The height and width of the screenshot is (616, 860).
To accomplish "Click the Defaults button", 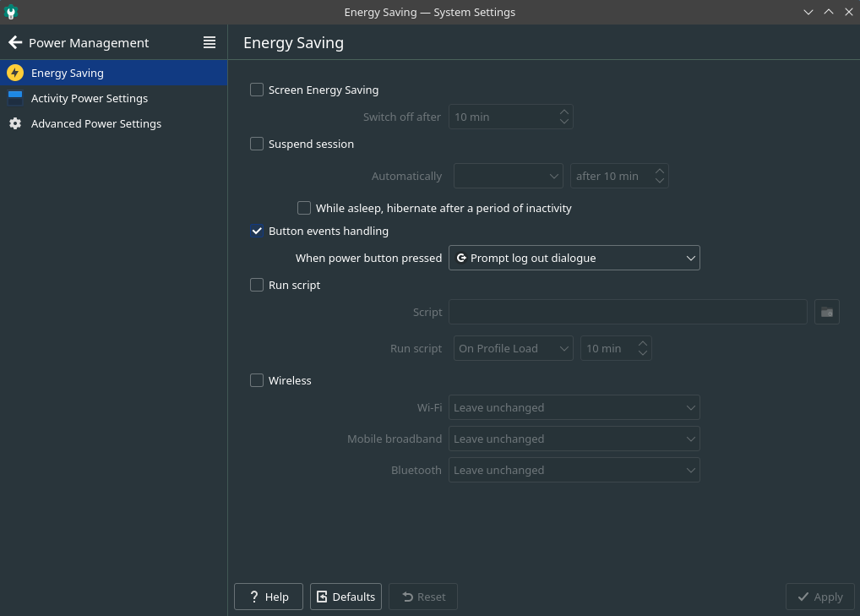I will pyautogui.click(x=346, y=597).
